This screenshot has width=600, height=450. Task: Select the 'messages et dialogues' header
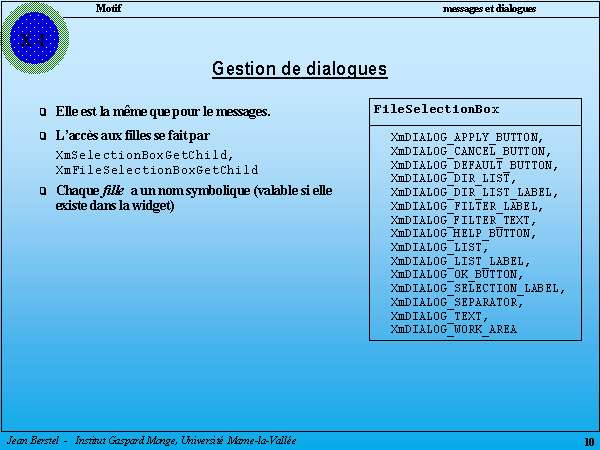(489, 8)
